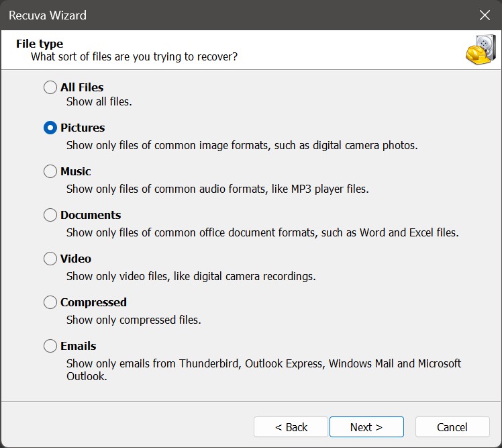Click the 'Show all files.' description
Viewport: 502px width, 448px height.
[99, 102]
